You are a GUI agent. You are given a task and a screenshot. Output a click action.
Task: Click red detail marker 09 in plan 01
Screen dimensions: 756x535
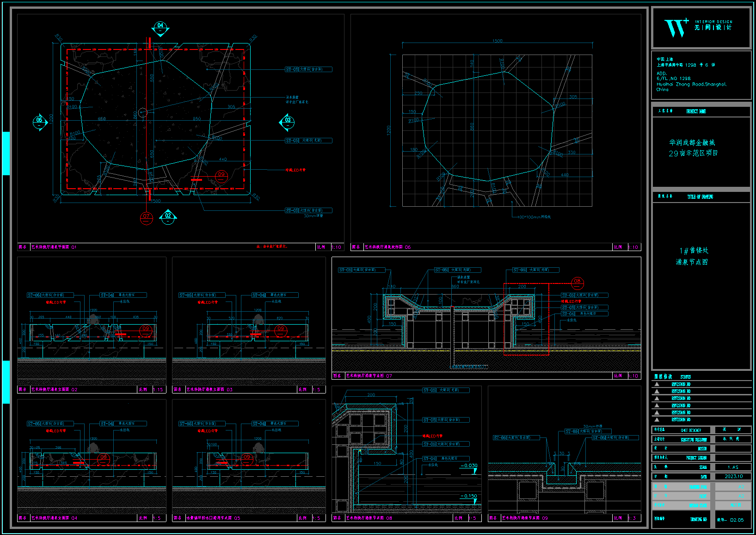[x=221, y=176]
